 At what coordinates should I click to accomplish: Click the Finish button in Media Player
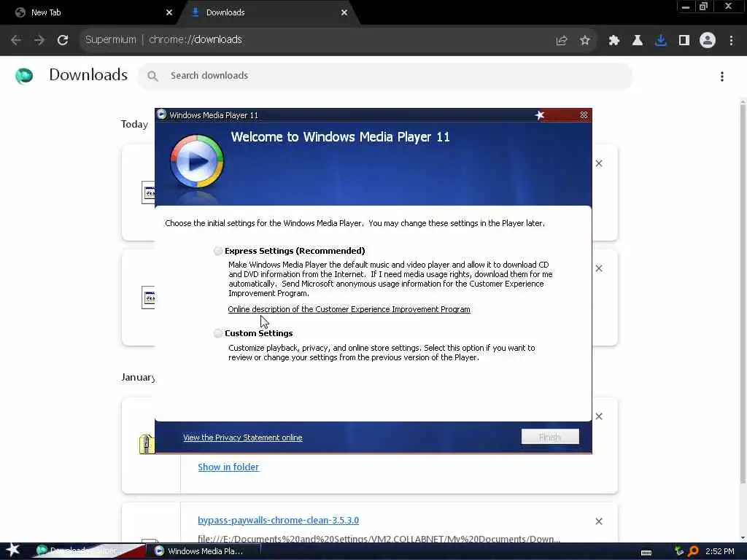pyautogui.click(x=550, y=437)
